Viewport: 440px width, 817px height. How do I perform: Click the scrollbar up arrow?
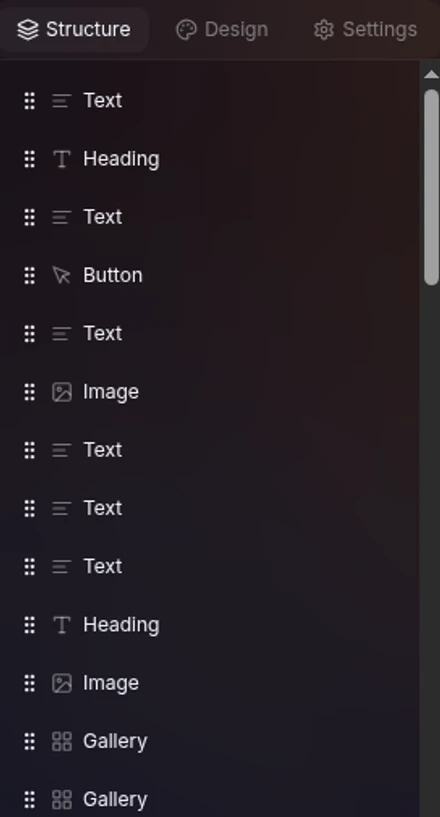point(431,75)
